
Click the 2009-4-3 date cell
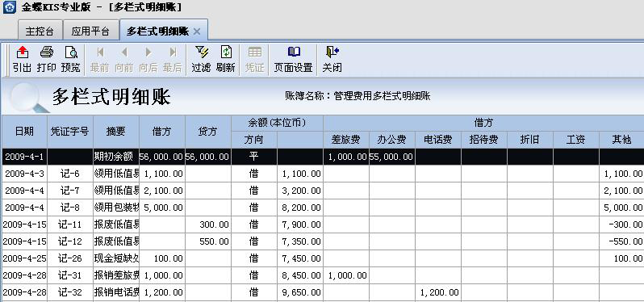(25, 174)
